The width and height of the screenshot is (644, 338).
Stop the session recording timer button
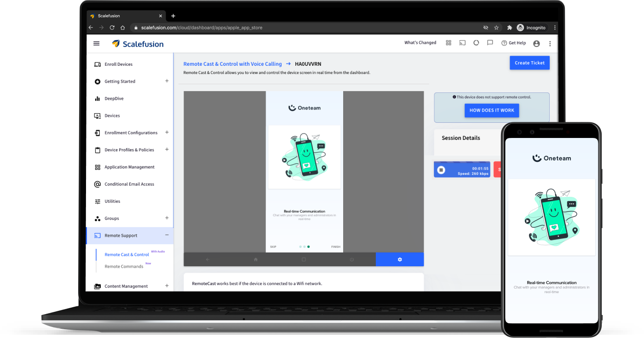[x=441, y=170]
